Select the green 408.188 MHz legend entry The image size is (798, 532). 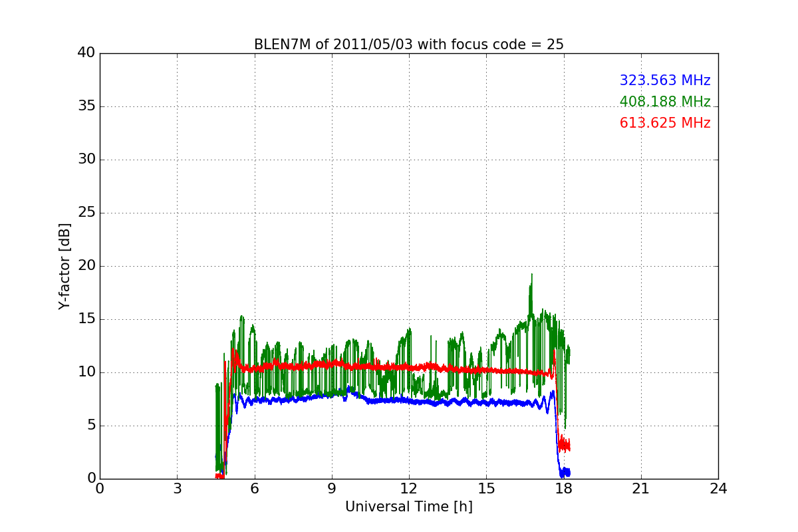(664, 102)
